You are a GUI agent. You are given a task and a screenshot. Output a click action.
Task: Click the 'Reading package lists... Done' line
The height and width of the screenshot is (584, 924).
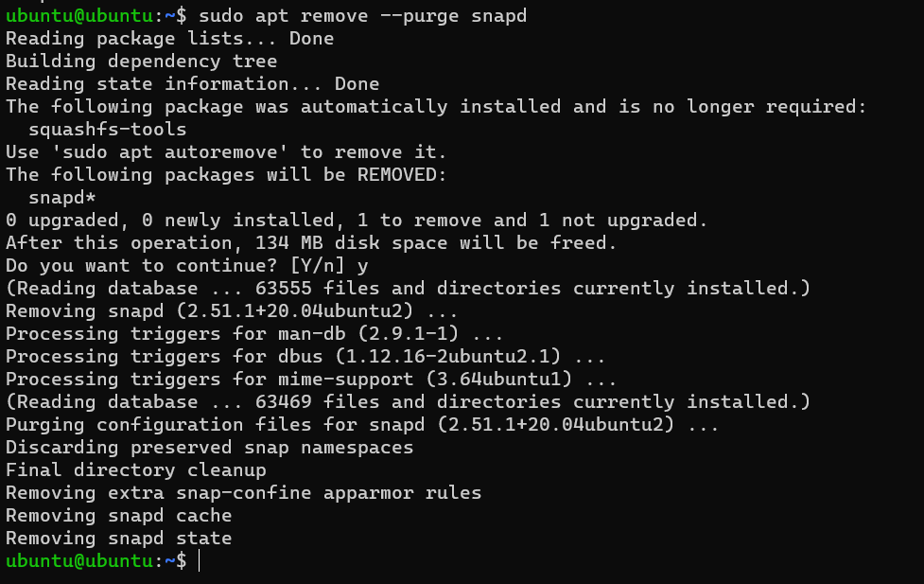click(170, 39)
